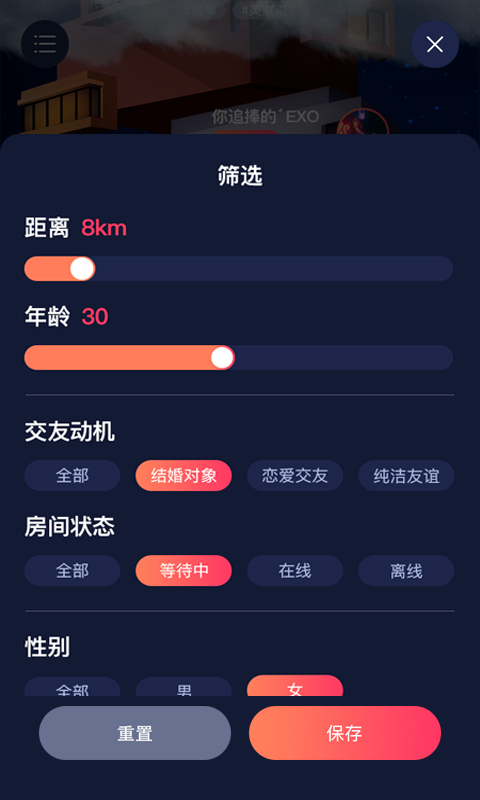Image resolution: width=480 pixels, height=800 pixels.
Task: Select the 结婚对象 option
Action: pyautogui.click(x=184, y=476)
